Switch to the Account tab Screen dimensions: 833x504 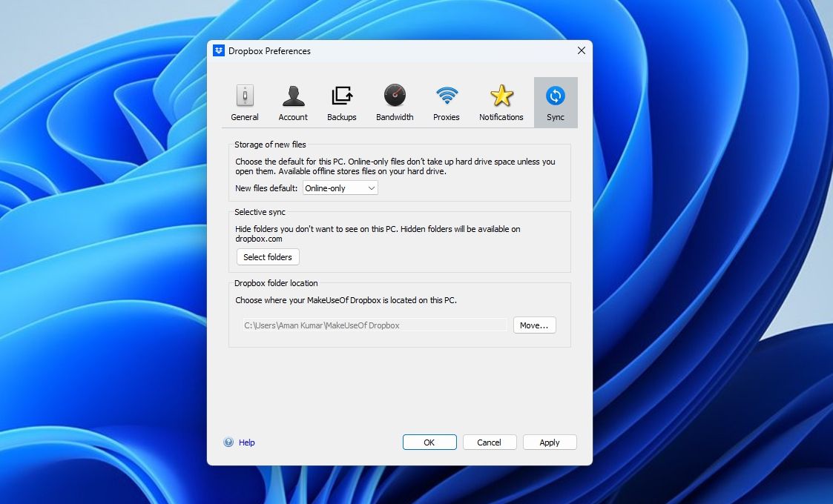click(x=293, y=103)
